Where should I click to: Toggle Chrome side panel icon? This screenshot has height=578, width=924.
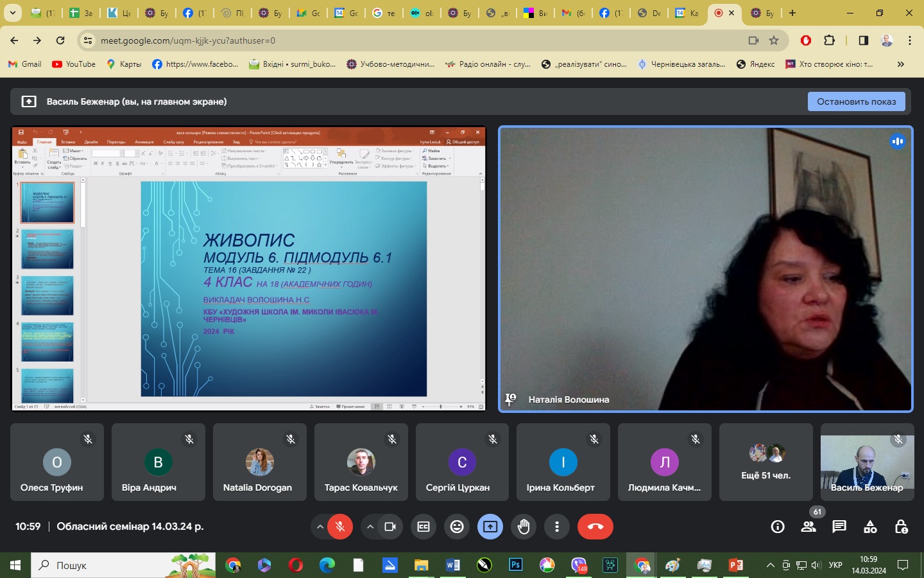(x=863, y=40)
